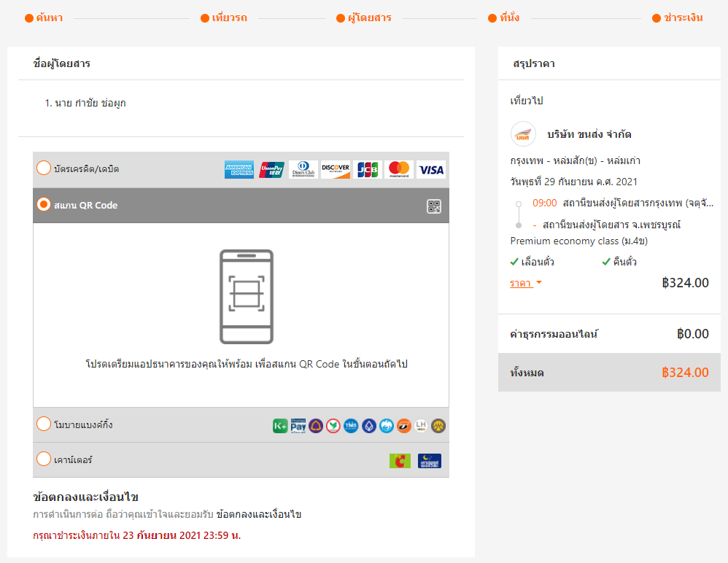
Task: Click the orange Thanachart bank icon
Action: 404,426
